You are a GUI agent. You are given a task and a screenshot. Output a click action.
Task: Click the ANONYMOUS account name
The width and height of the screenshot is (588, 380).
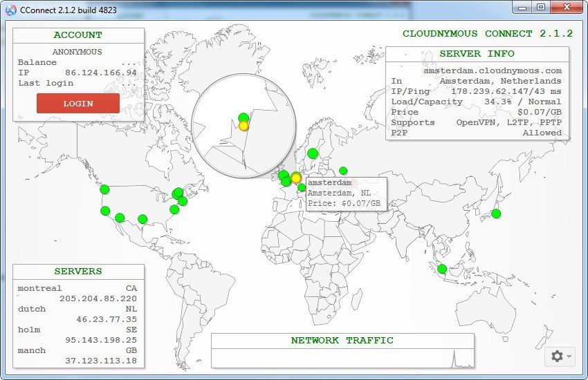pos(77,52)
